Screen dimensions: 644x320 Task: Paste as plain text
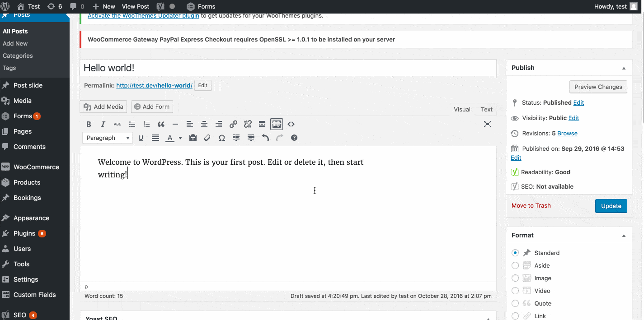tap(193, 138)
